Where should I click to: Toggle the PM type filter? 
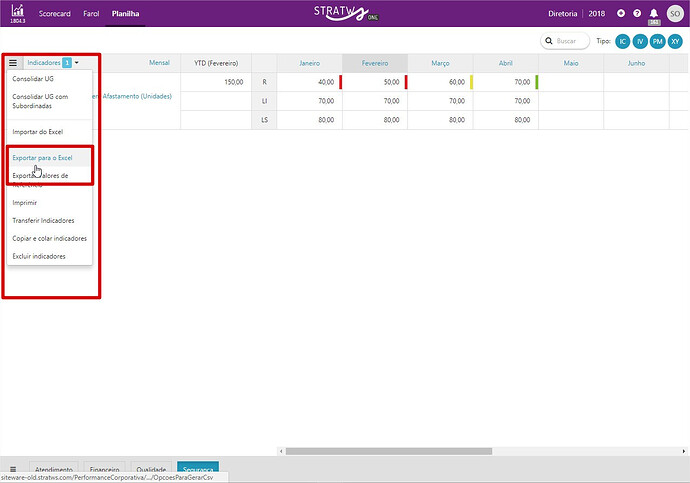656,41
